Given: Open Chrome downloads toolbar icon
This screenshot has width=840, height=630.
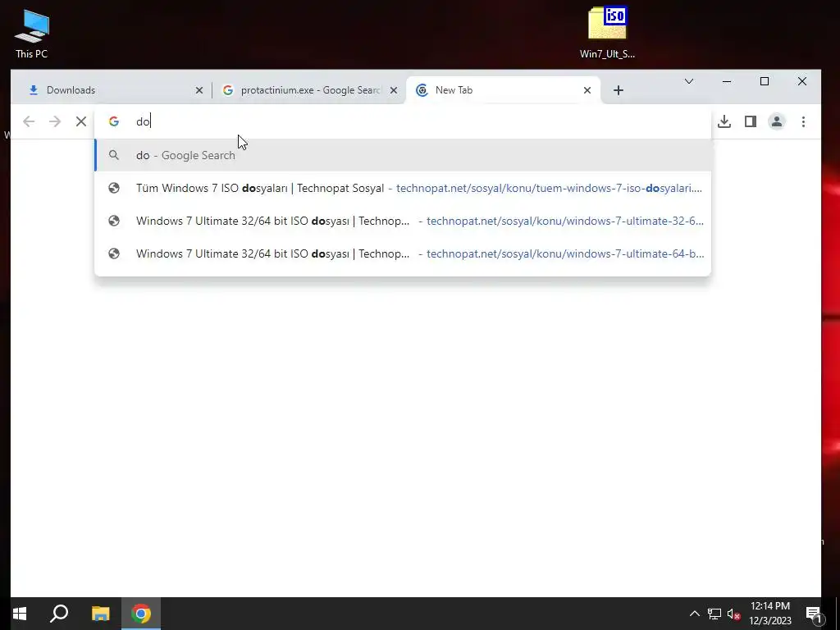Looking at the screenshot, I should pos(724,121).
